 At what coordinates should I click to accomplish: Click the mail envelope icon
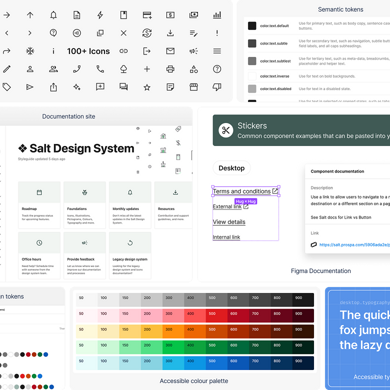[x=170, y=51]
